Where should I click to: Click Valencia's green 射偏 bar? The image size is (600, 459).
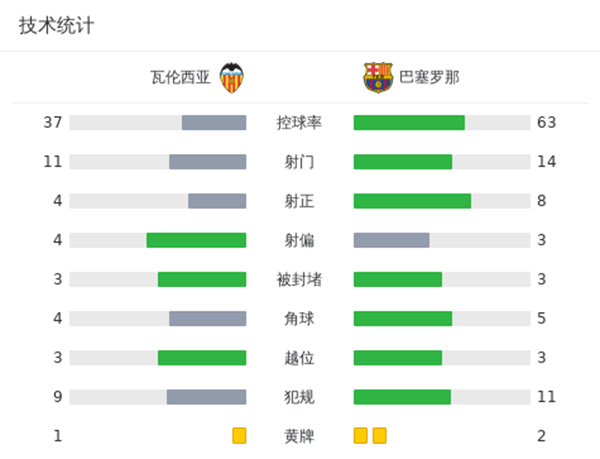196,240
